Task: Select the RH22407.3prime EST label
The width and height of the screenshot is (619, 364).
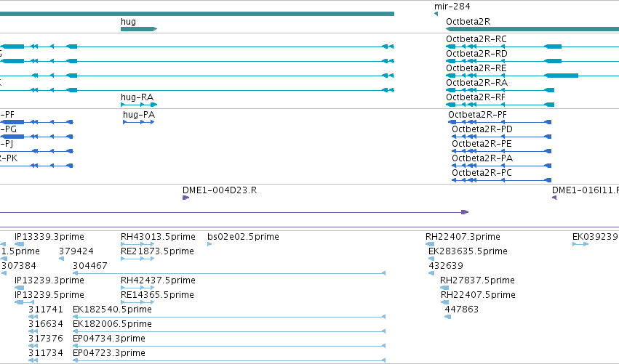Action: (463, 237)
